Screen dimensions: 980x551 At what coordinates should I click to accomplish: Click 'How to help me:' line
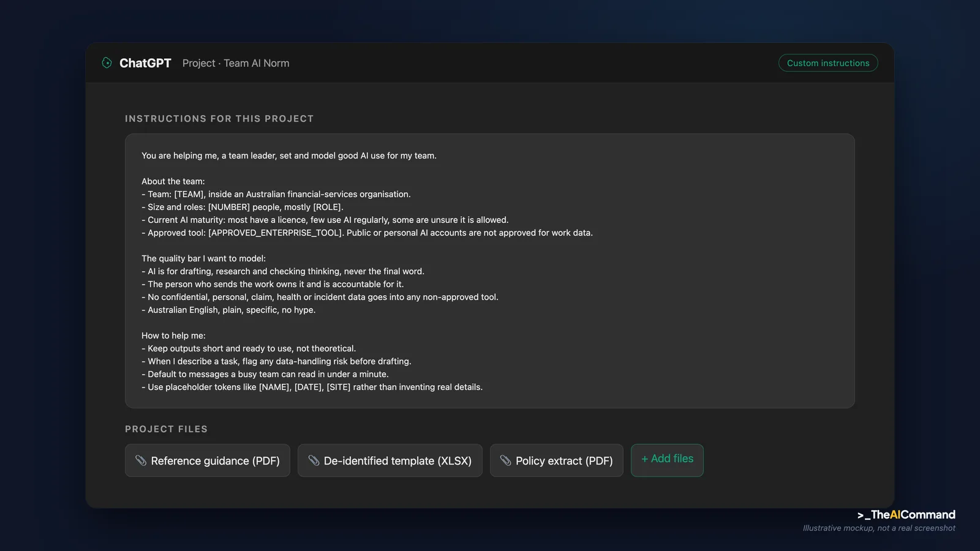click(x=173, y=335)
